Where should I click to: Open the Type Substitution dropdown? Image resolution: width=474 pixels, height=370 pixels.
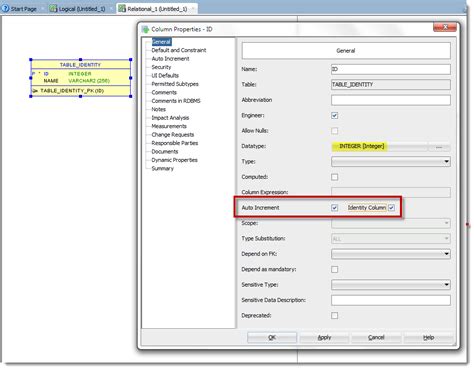(x=391, y=239)
